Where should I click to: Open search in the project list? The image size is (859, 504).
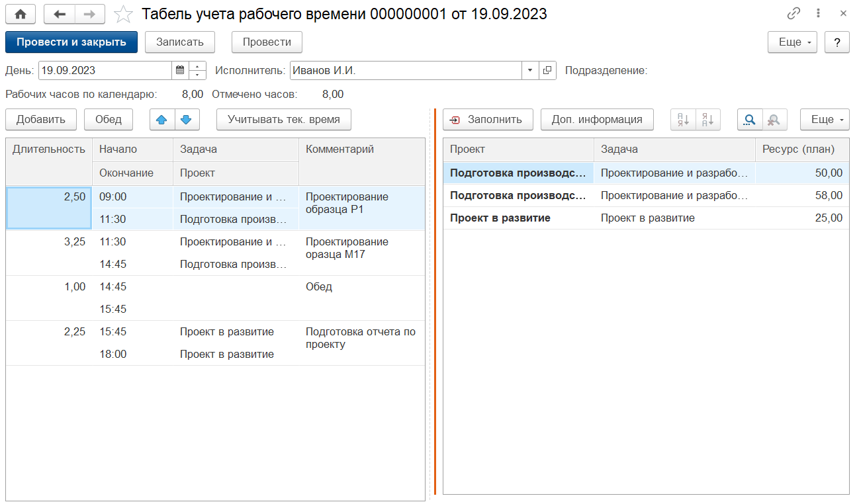pyautogui.click(x=750, y=120)
